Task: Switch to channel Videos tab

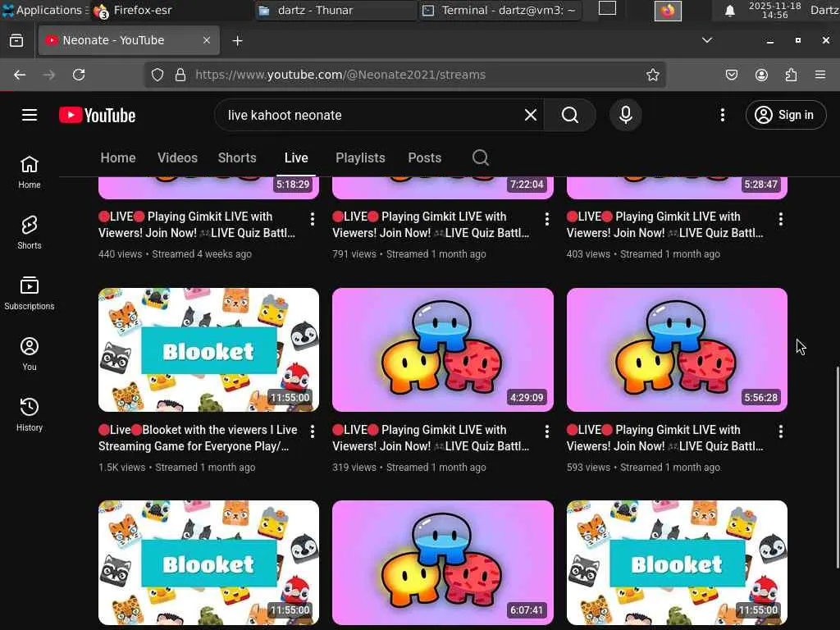Action: click(177, 157)
